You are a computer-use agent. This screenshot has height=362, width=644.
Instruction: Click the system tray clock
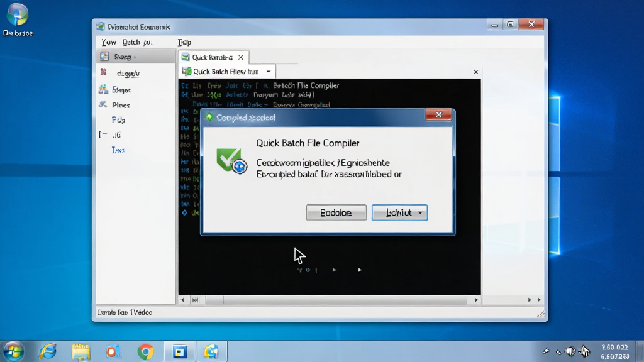(x=615, y=352)
